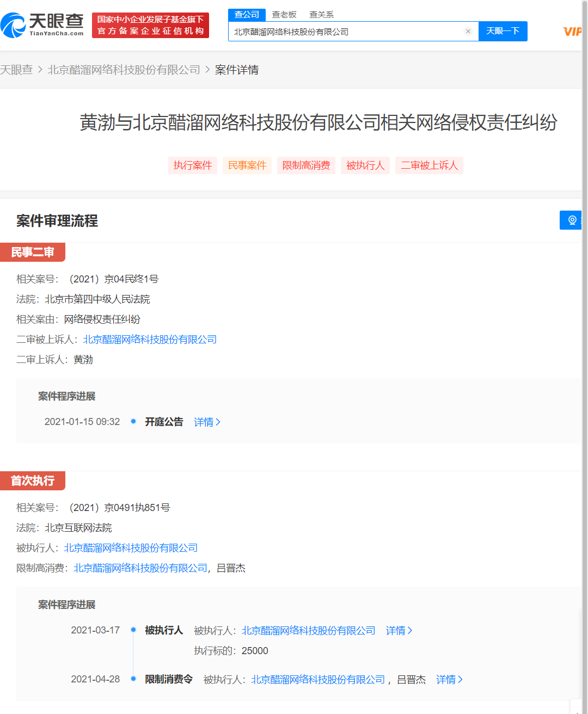The width and height of the screenshot is (588, 714).
Task: Click the 2021-03-17 timeline dot
Action: (x=133, y=630)
